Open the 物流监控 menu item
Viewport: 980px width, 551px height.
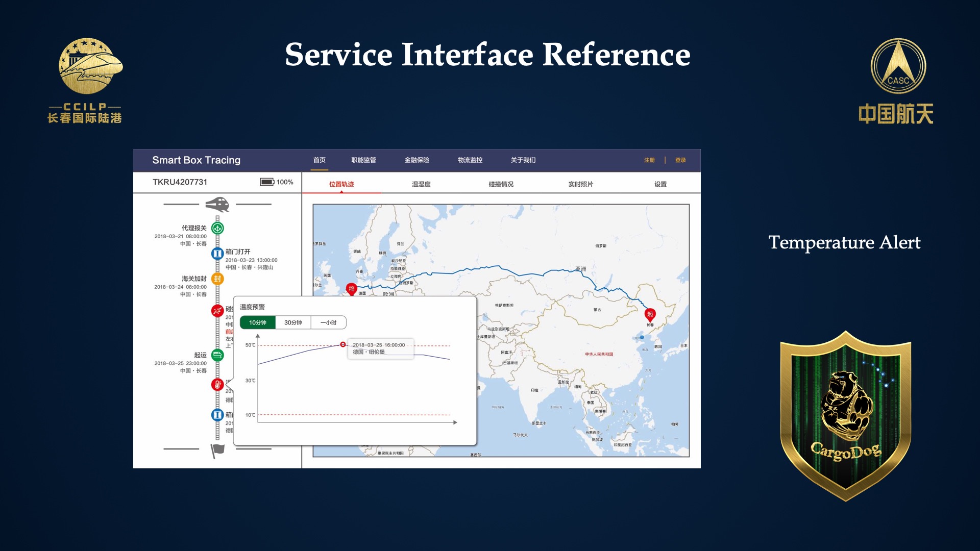[x=470, y=160]
